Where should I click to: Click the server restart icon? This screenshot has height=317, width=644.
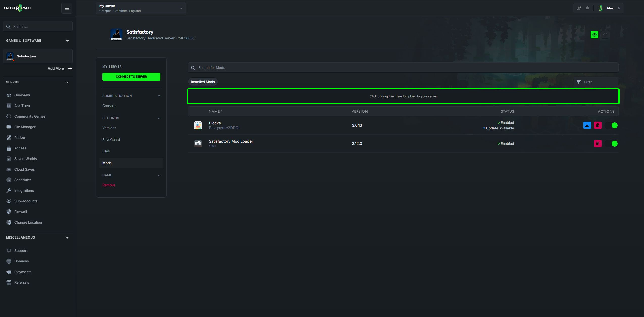click(x=605, y=35)
